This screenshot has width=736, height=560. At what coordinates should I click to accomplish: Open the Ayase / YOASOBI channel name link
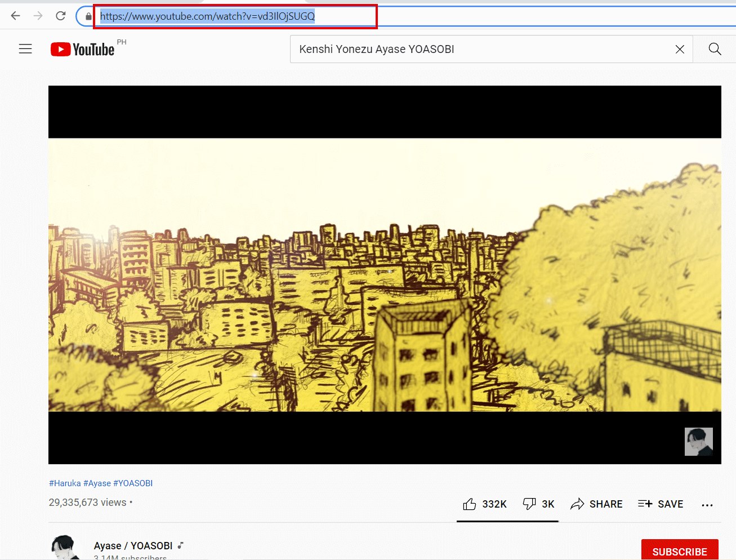(133, 545)
